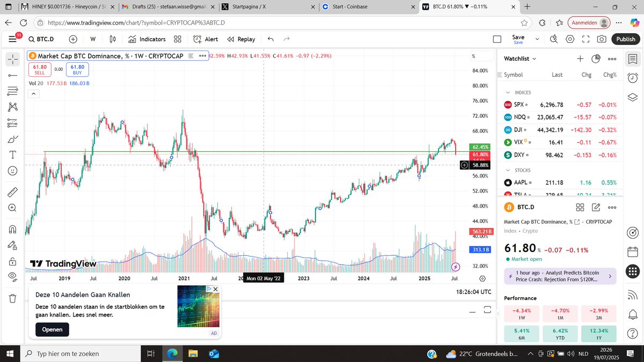Open the quick search icon in toolbar
Screen dimensions: 644x362
pyautogui.click(x=554, y=39)
